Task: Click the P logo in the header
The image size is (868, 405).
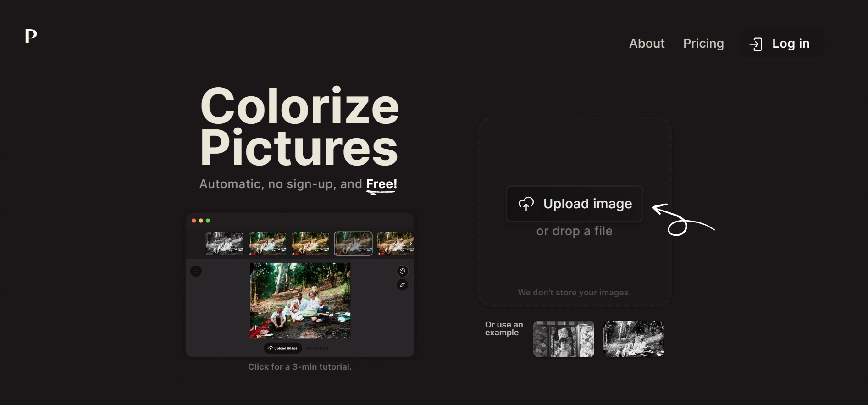Action: click(x=31, y=36)
